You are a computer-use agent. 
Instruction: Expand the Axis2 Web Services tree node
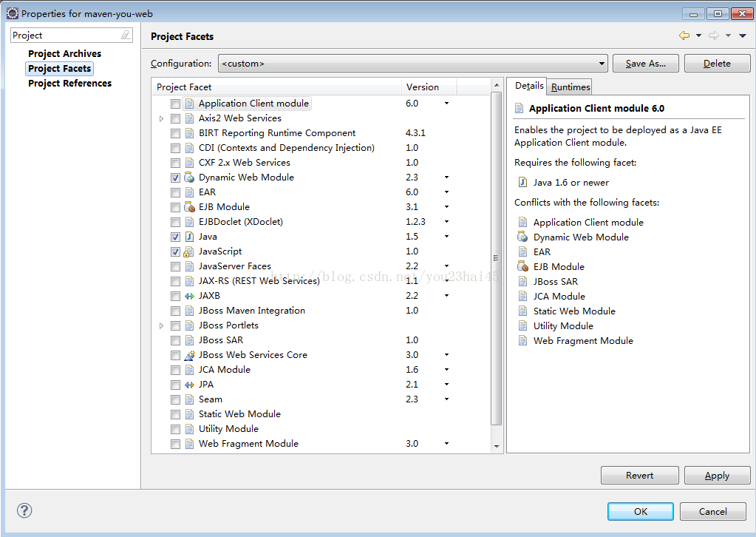[162, 118]
